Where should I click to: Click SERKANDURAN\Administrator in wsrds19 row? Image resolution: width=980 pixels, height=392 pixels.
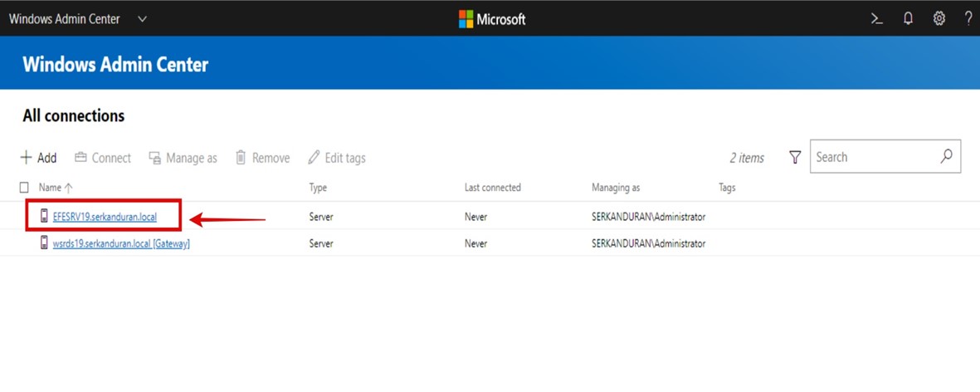point(648,243)
